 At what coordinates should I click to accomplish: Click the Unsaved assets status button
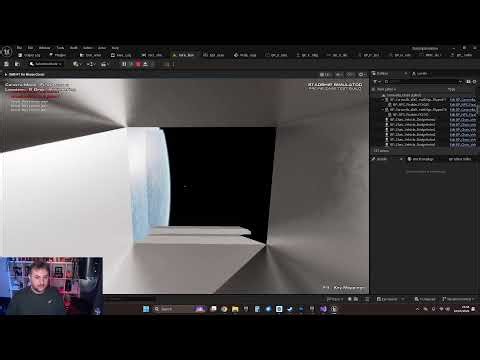(x=425, y=299)
